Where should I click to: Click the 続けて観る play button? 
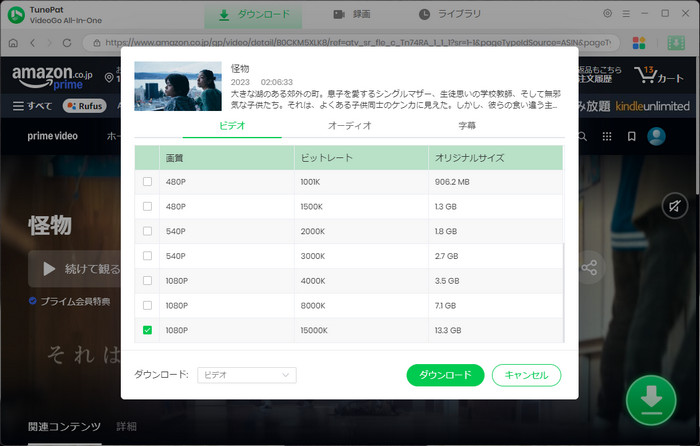tap(75, 269)
